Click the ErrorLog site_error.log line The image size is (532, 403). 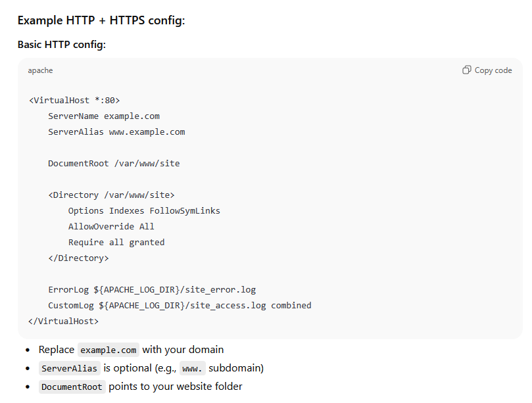coord(152,290)
